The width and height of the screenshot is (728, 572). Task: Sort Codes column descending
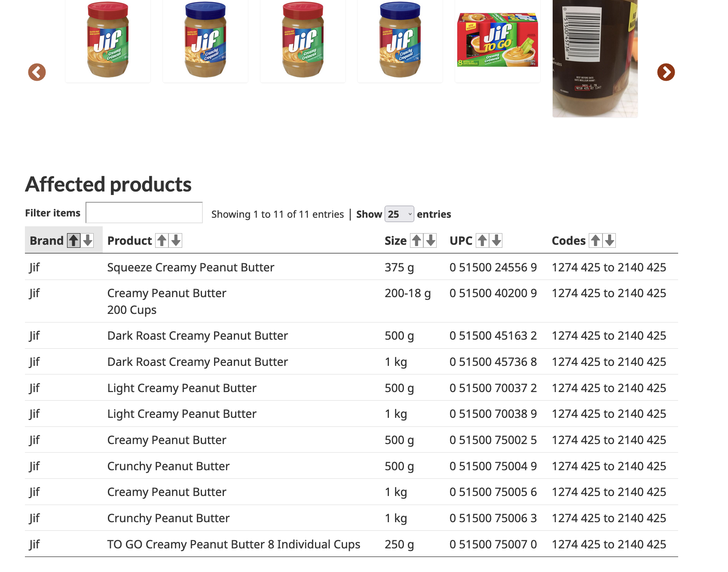click(609, 240)
